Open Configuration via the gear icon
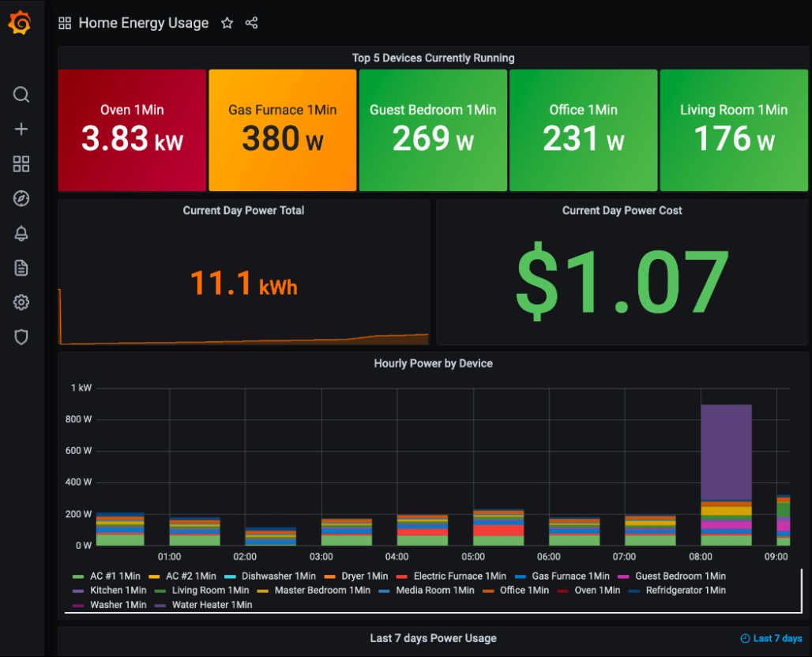 click(21, 302)
